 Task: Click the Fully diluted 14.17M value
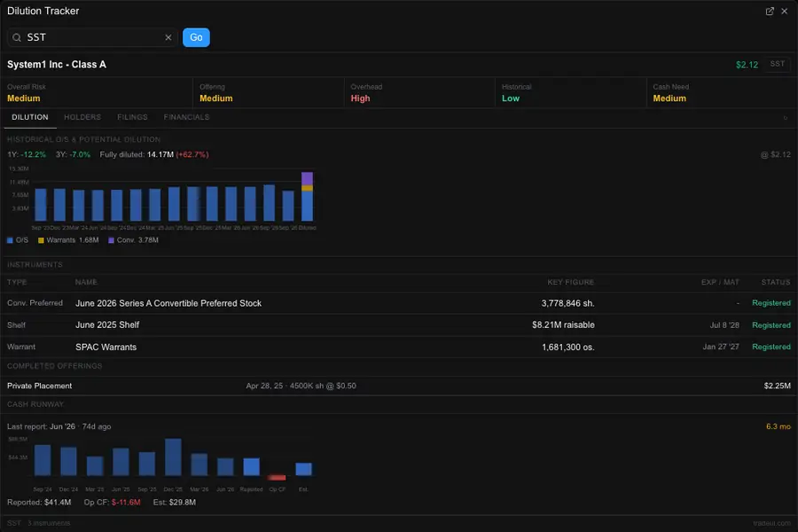point(160,154)
